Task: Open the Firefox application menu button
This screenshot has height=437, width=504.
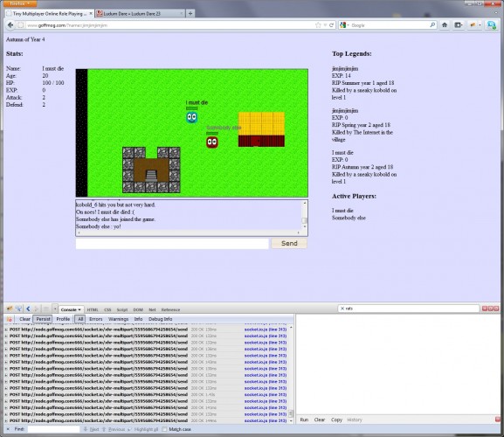Action: point(20,3)
